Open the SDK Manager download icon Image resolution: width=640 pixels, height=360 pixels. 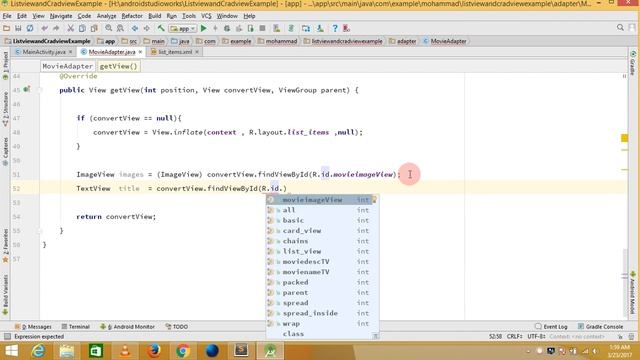[320, 28]
